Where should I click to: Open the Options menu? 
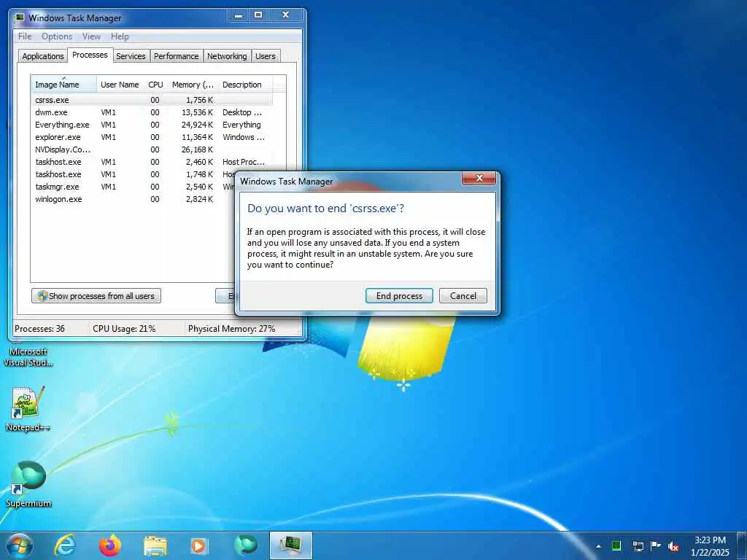tap(57, 36)
